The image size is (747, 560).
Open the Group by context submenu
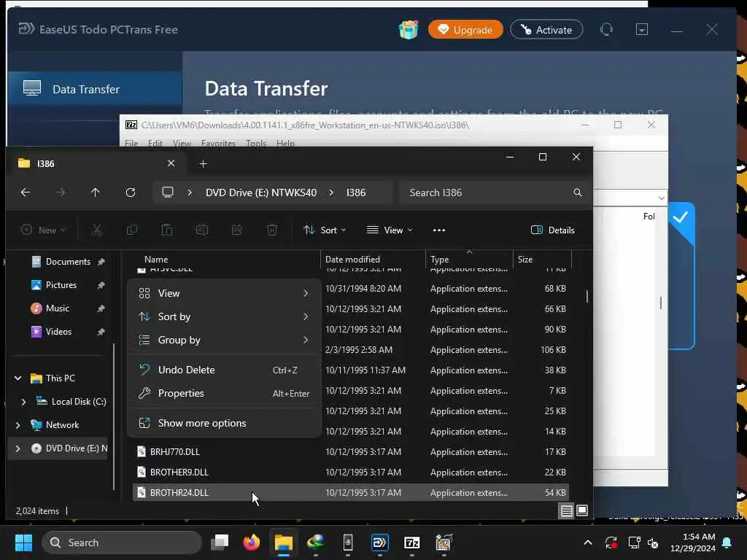(x=224, y=340)
